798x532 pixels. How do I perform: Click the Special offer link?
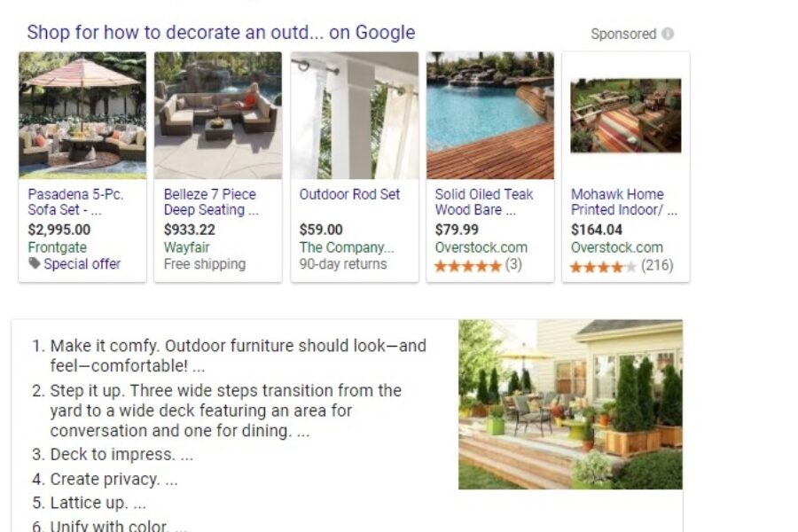[x=82, y=263]
